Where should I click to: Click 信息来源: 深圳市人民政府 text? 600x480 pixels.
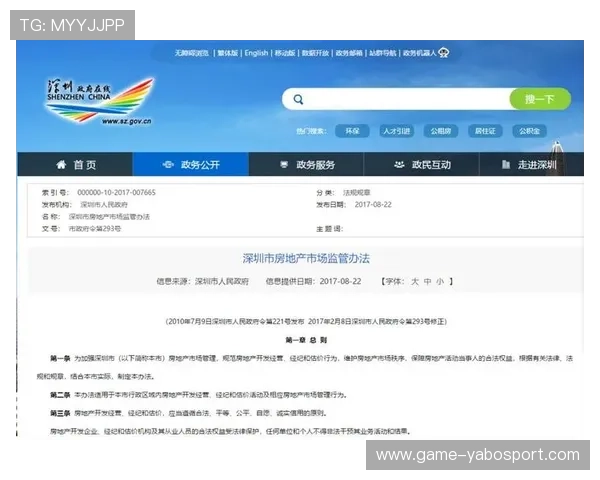(x=202, y=282)
